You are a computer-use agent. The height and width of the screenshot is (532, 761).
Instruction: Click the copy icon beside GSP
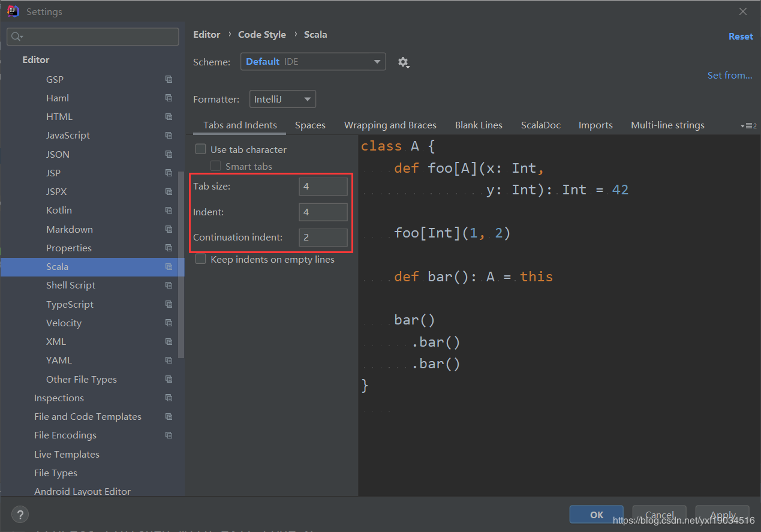coord(169,79)
